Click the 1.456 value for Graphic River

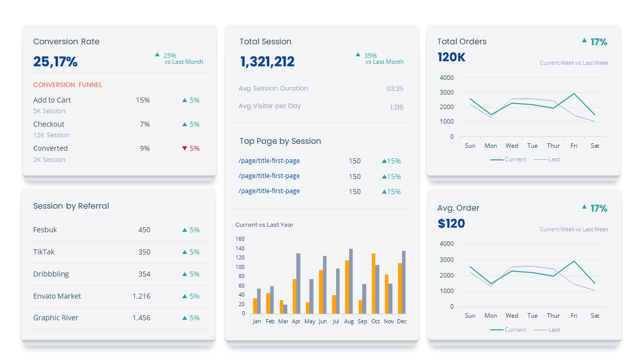[x=141, y=318]
